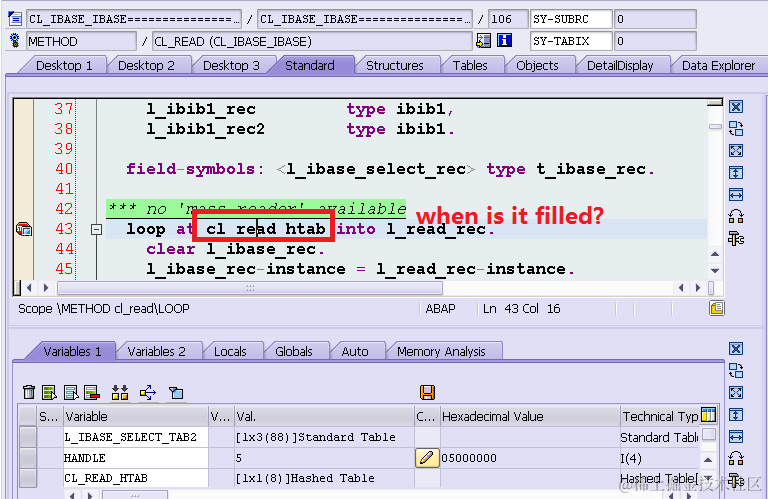This screenshot has width=768, height=499.
Task: Open the Objects tab
Action: pyautogui.click(x=537, y=66)
